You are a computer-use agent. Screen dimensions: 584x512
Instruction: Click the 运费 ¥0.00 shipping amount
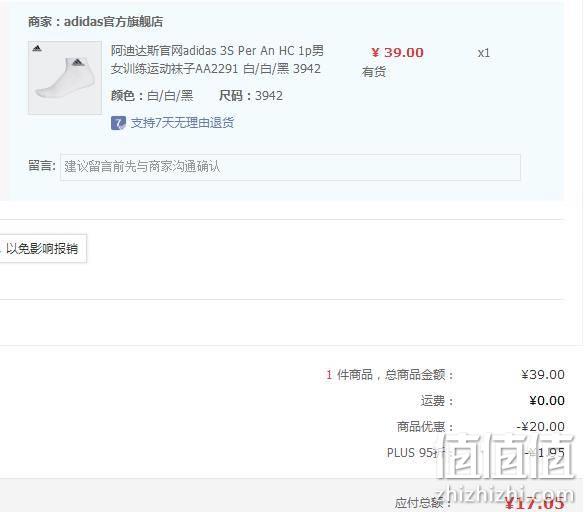pos(547,401)
